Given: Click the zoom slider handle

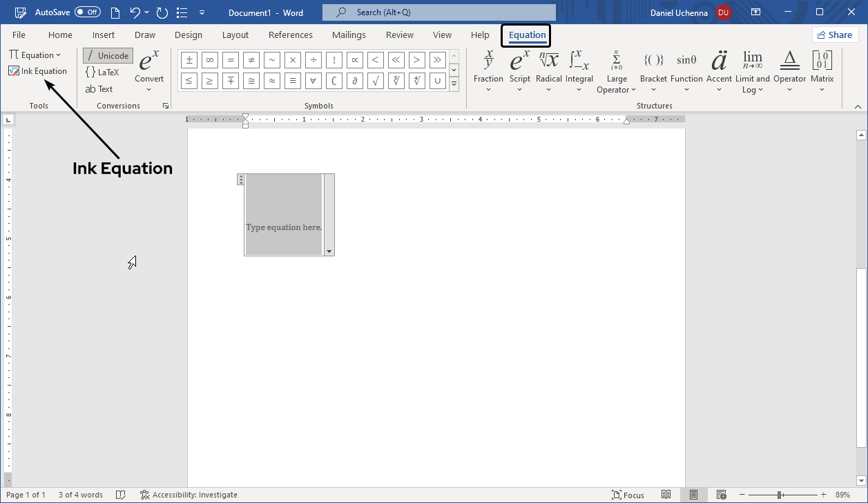Looking at the screenshot, I should pos(780,495).
